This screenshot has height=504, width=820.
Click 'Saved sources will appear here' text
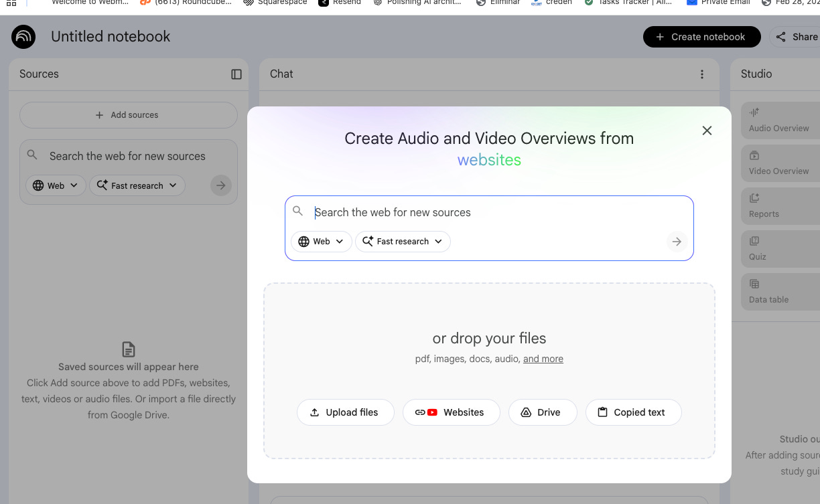pos(129,367)
